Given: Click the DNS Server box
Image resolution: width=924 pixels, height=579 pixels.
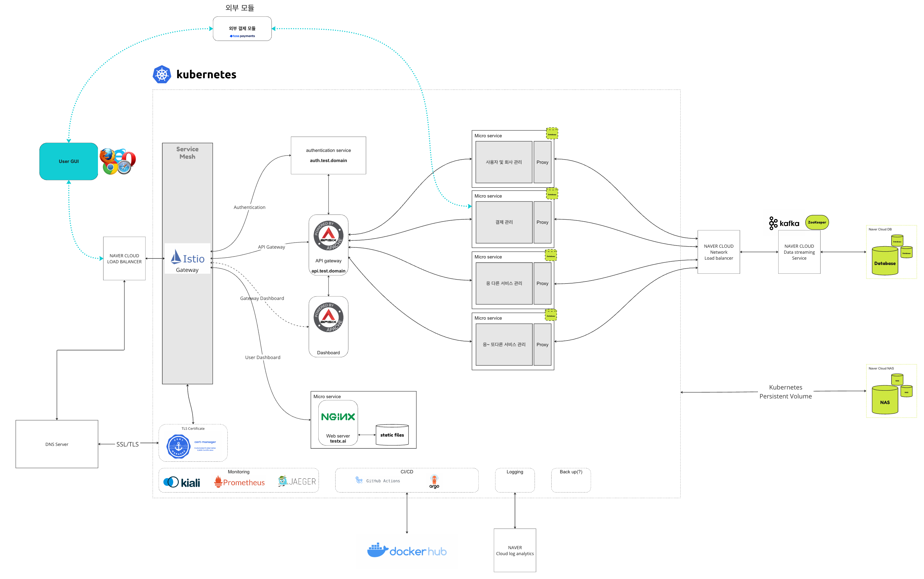Looking at the screenshot, I should (57, 444).
